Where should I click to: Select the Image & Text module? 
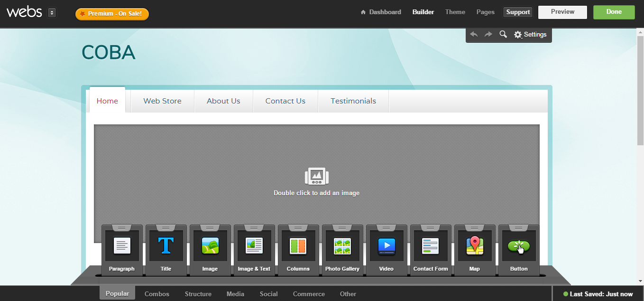pyautogui.click(x=254, y=246)
